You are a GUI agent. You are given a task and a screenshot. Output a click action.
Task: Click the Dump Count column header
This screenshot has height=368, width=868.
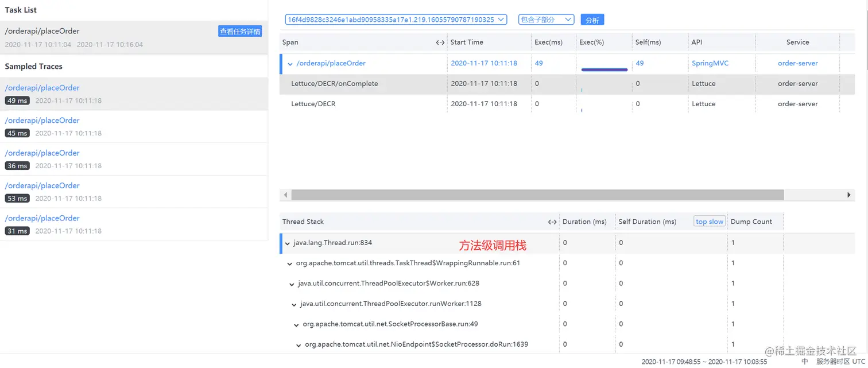click(x=751, y=222)
